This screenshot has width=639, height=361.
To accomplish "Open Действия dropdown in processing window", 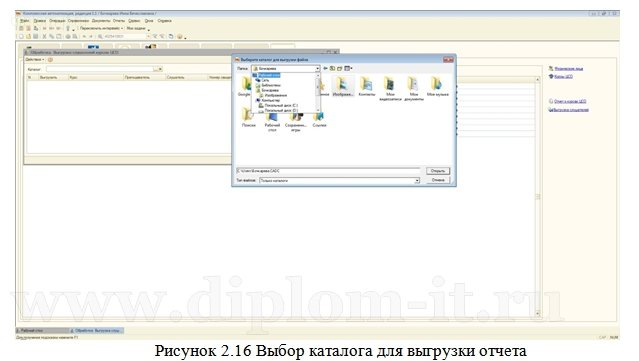I will [35, 60].
